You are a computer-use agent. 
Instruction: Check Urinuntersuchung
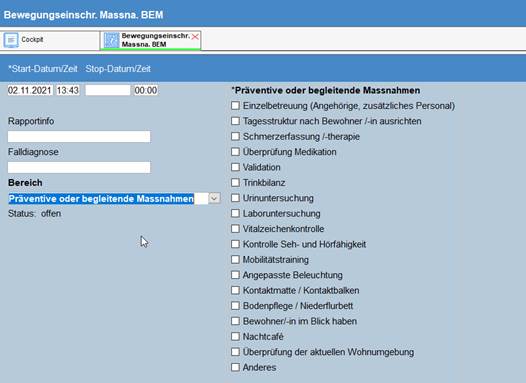coord(235,198)
